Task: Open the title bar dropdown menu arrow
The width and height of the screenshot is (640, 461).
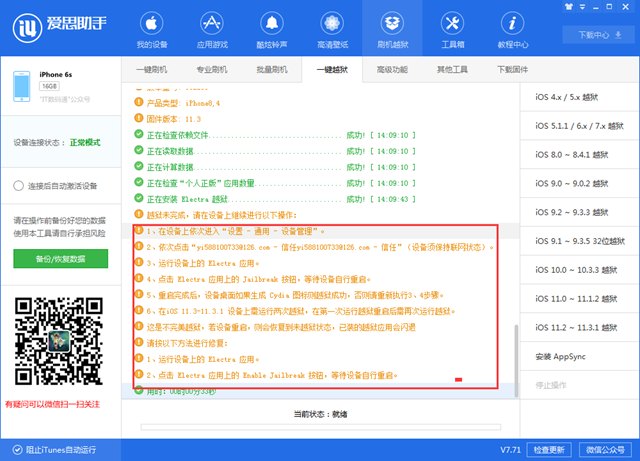Action: [x=582, y=7]
